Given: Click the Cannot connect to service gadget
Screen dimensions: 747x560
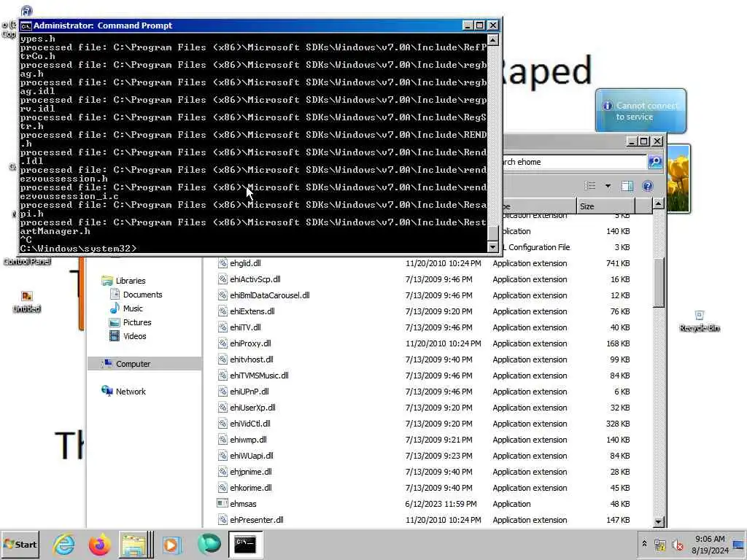Looking at the screenshot, I should (x=640, y=111).
